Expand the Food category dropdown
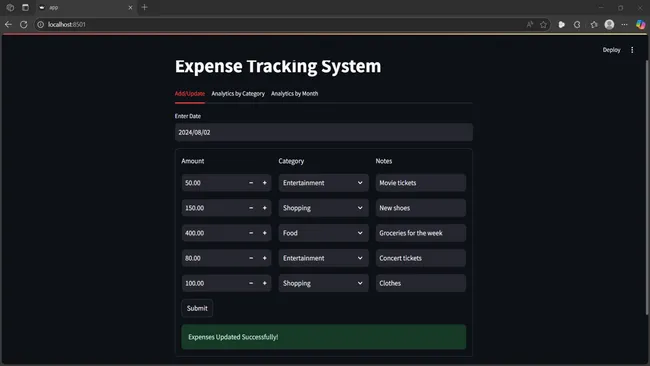The height and width of the screenshot is (366, 650). point(323,233)
